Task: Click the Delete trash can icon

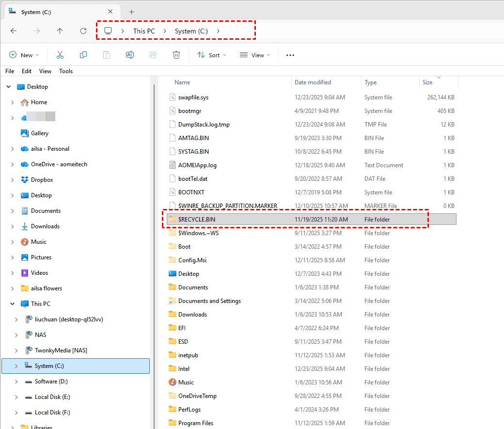Action: (x=176, y=55)
